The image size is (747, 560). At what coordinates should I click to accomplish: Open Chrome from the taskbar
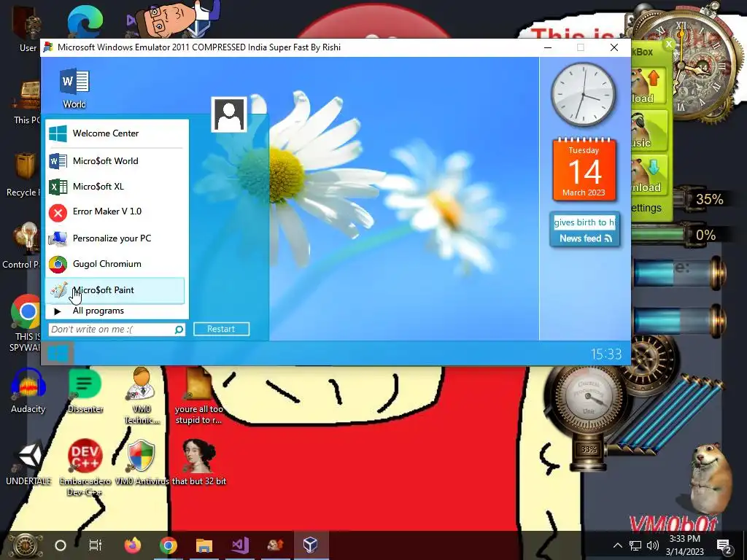[x=169, y=545]
